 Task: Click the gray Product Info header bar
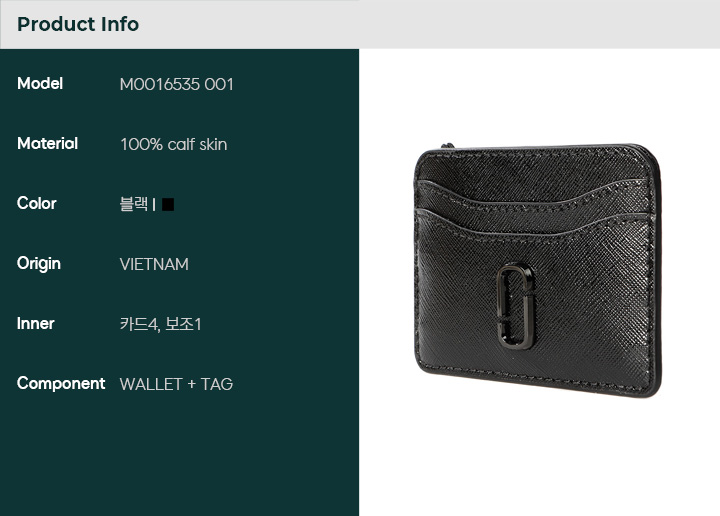pyautogui.click(x=360, y=24)
